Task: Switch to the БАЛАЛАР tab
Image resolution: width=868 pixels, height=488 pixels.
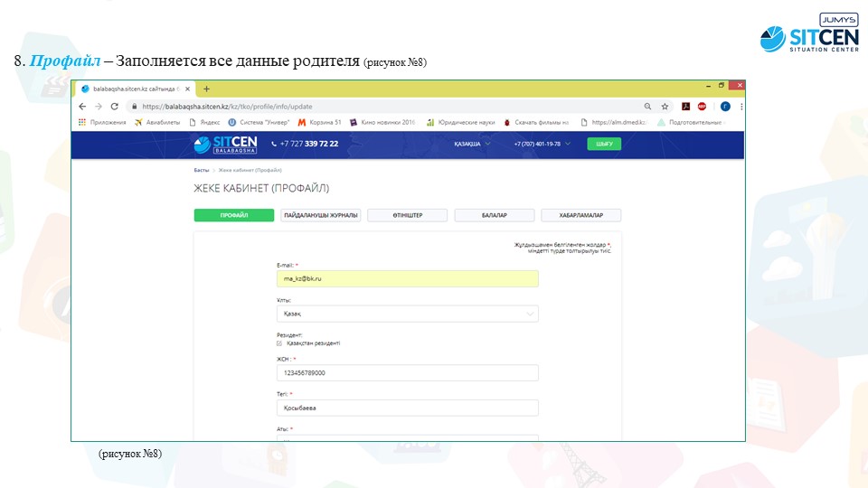Action: 494,215
